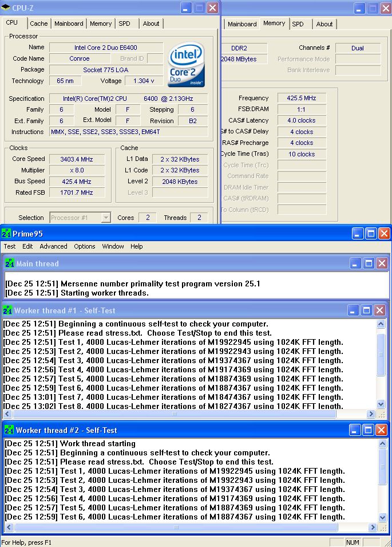
Task: Click the Intel Core 2 Duo logo
Action: click(187, 65)
